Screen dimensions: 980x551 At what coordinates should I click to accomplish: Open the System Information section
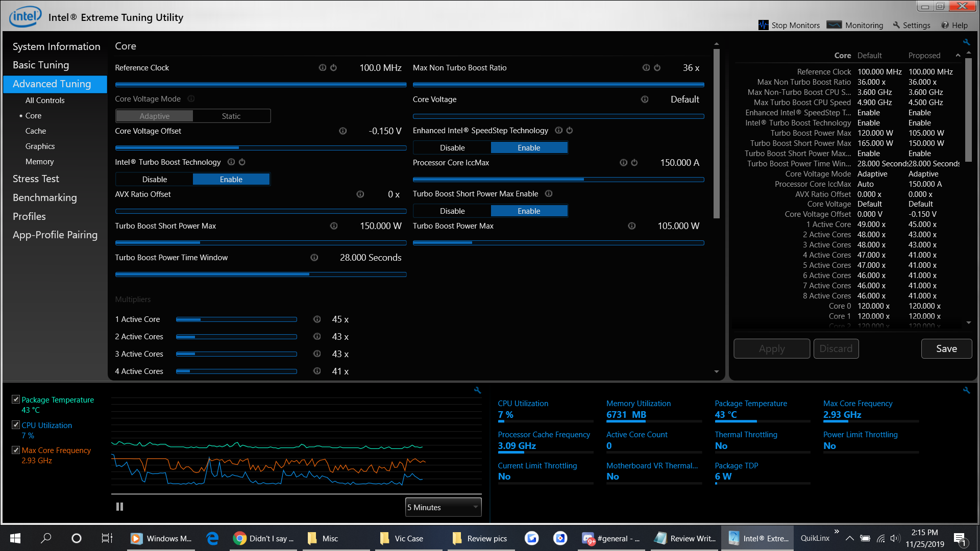tap(56, 46)
